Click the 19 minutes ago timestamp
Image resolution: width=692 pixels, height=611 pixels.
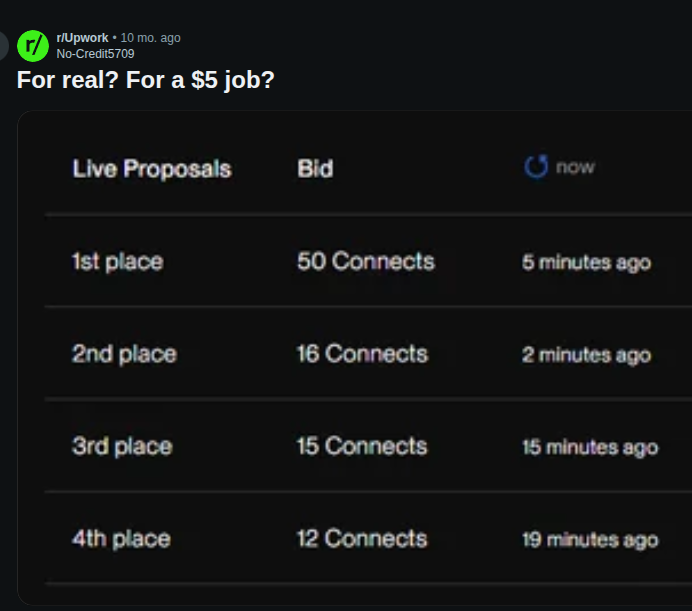[590, 540]
